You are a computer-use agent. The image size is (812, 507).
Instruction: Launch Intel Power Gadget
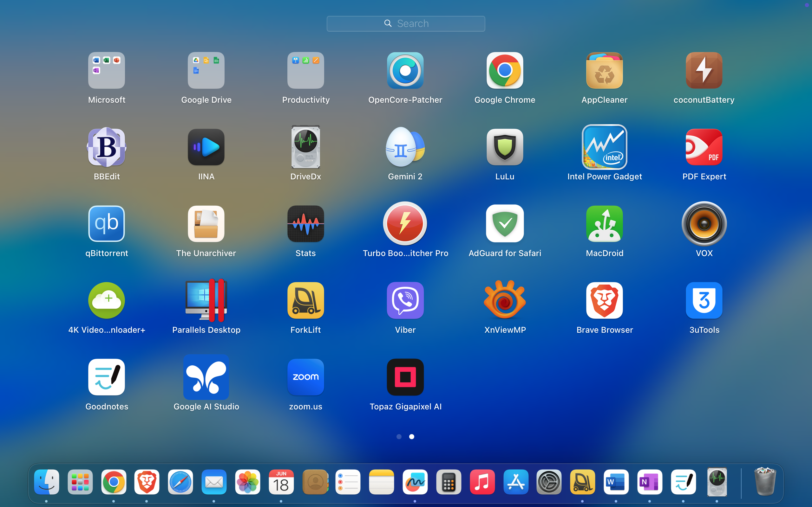click(x=604, y=147)
